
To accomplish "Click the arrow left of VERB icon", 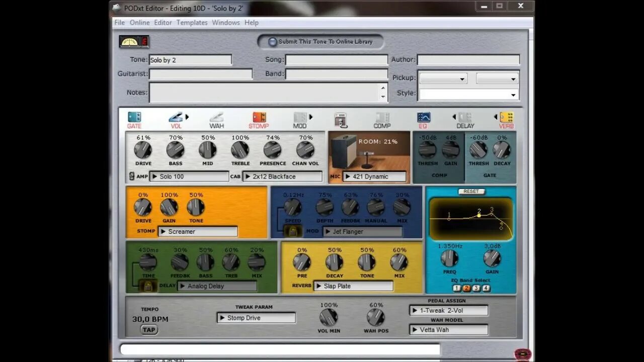I will coord(496,117).
